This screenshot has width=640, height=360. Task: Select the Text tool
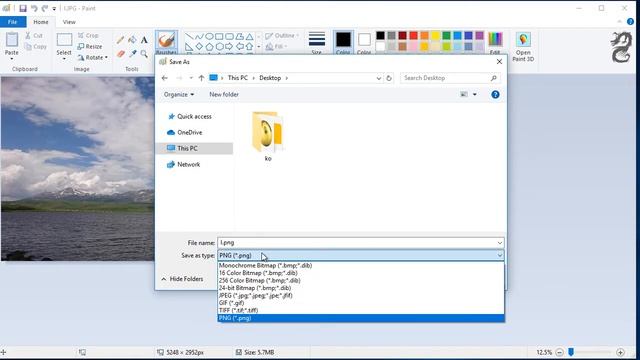(144, 40)
